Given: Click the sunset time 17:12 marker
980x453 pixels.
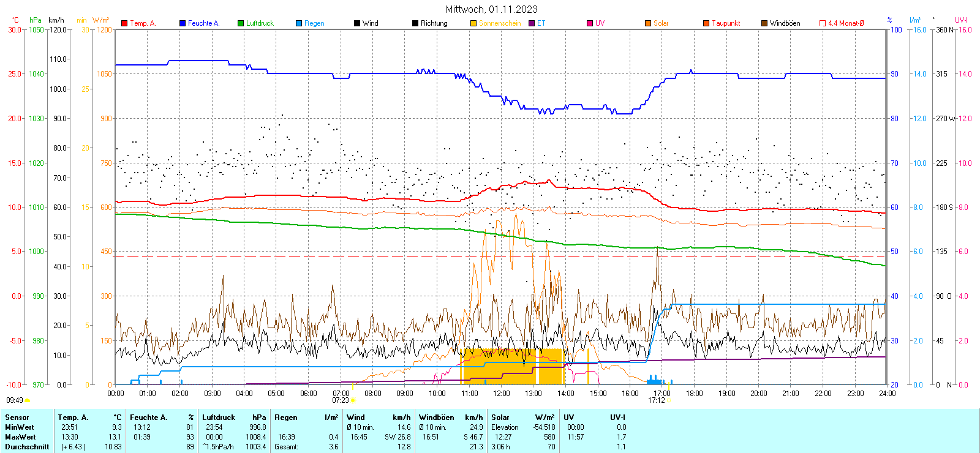Looking at the screenshot, I should 657,400.
